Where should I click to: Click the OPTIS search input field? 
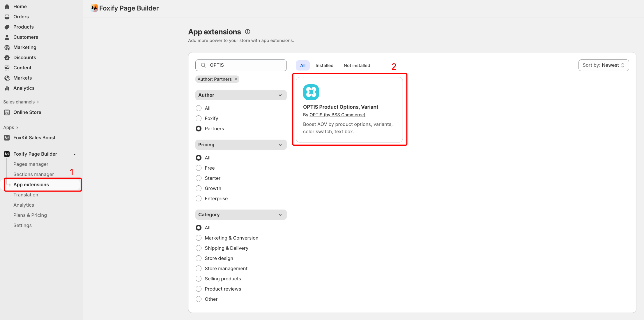pyautogui.click(x=241, y=65)
